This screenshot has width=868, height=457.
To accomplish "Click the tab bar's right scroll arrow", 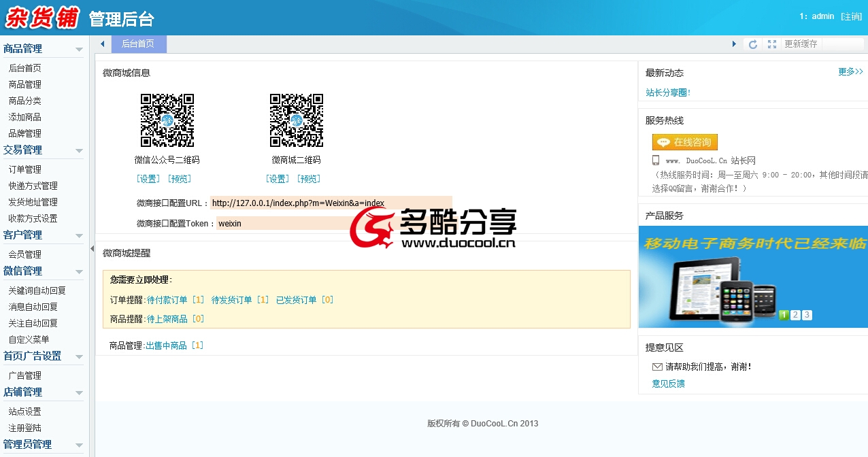I will point(734,44).
